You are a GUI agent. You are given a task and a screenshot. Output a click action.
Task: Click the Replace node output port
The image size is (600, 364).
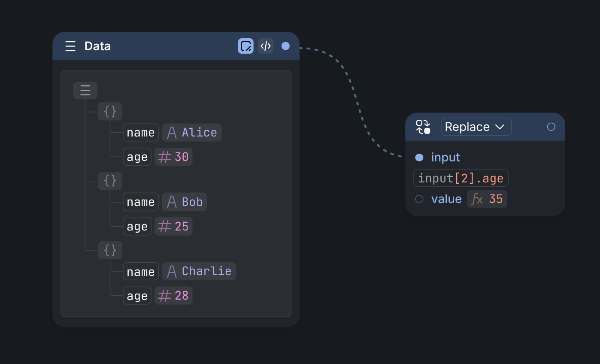pos(551,127)
